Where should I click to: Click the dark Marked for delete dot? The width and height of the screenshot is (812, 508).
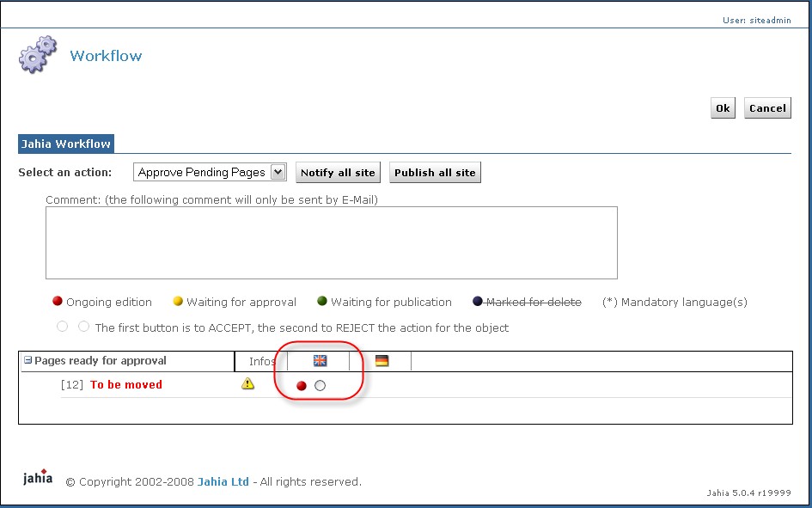[x=478, y=301]
